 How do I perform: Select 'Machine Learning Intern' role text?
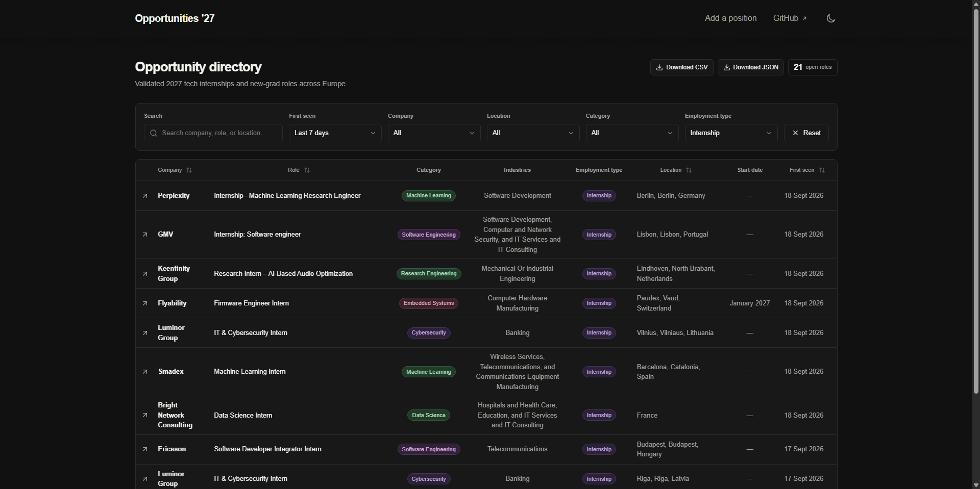(x=250, y=372)
